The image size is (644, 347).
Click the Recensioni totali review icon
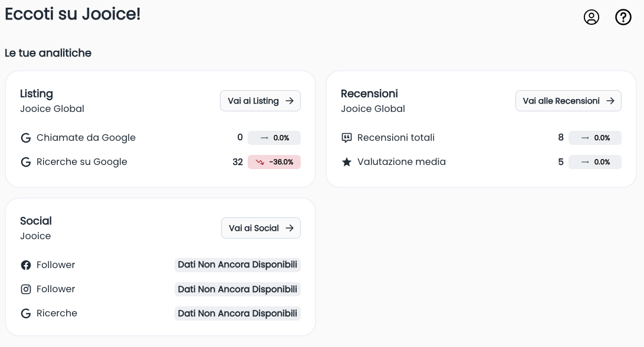[x=347, y=138]
